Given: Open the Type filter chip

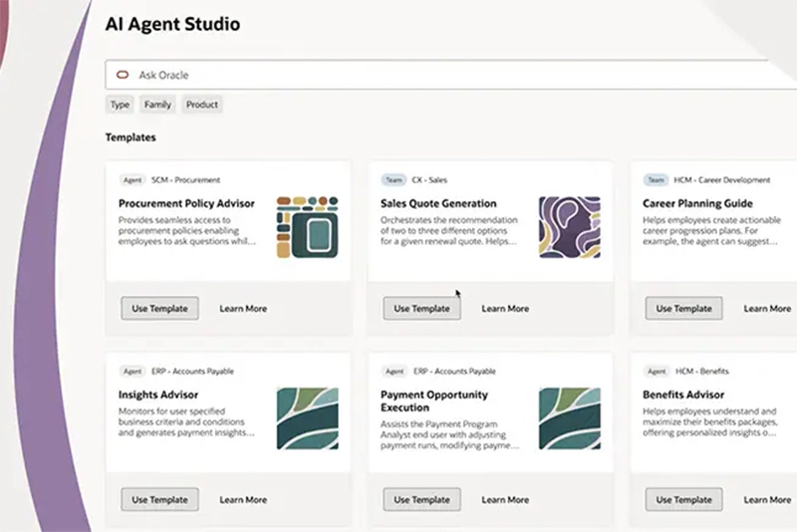Looking at the screenshot, I should 120,105.
